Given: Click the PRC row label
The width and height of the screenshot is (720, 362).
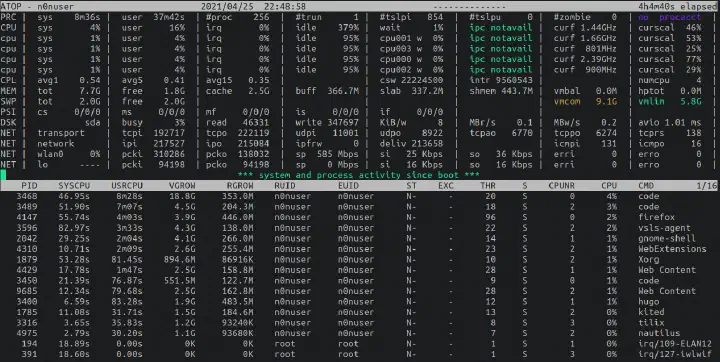Looking at the screenshot, I should (8, 17).
